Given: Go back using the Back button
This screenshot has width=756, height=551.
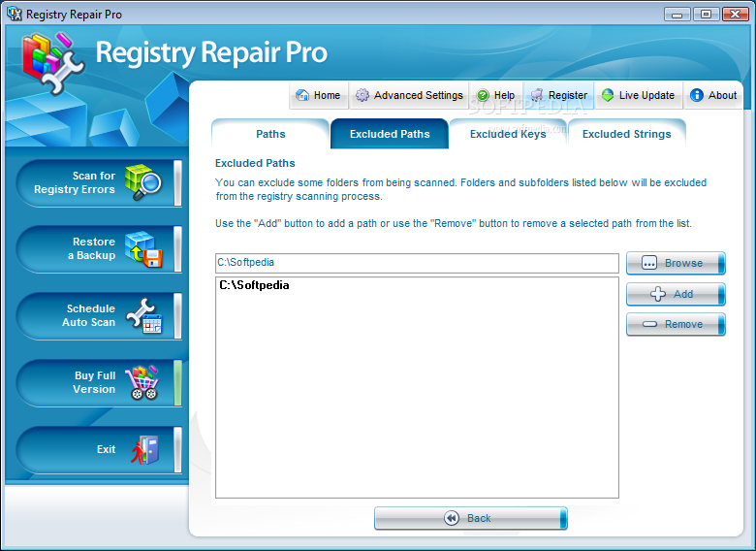Looking at the screenshot, I should point(471,518).
